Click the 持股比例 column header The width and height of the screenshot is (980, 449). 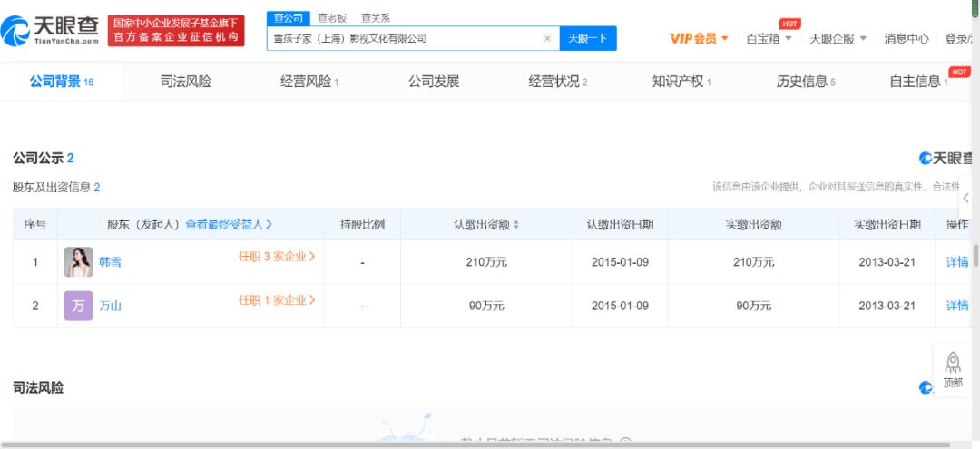362,225
